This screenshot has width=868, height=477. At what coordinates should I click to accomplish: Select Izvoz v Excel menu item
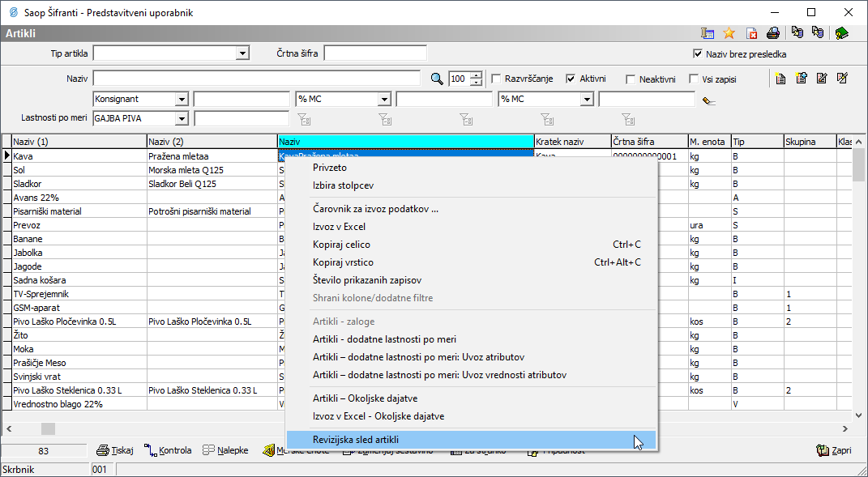click(471, 227)
